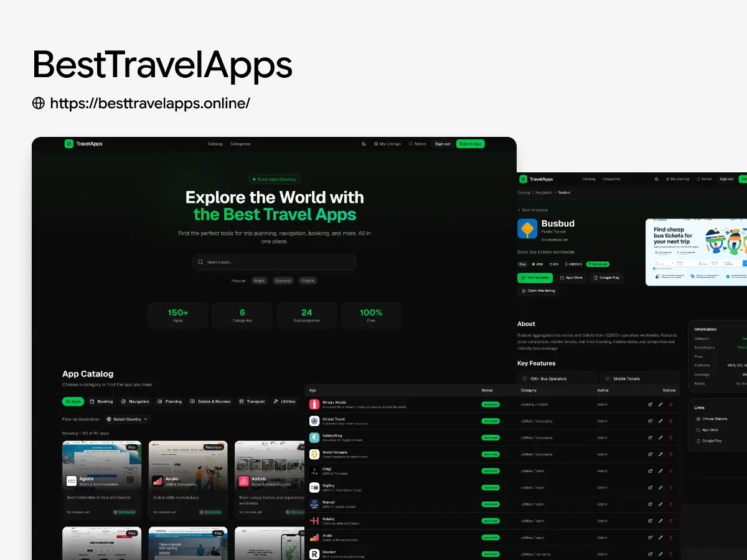Open the Select Country dropdown
The image size is (747, 560).
(127, 419)
